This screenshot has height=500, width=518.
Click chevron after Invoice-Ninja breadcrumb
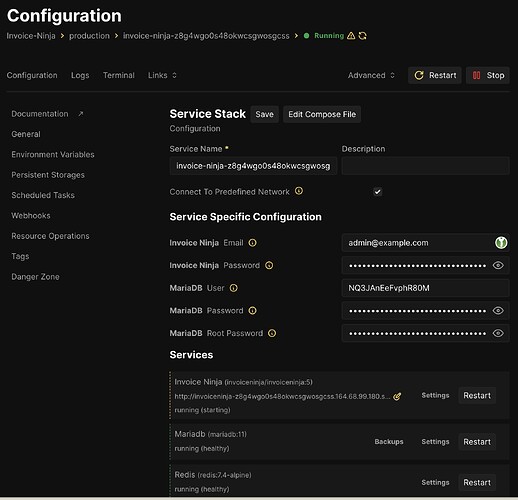62,36
